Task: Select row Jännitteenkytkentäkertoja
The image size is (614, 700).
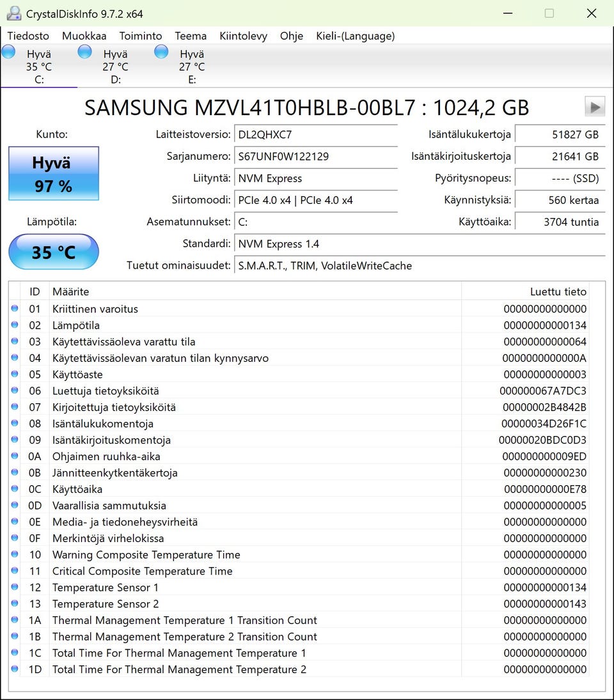Action: click(x=299, y=473)
